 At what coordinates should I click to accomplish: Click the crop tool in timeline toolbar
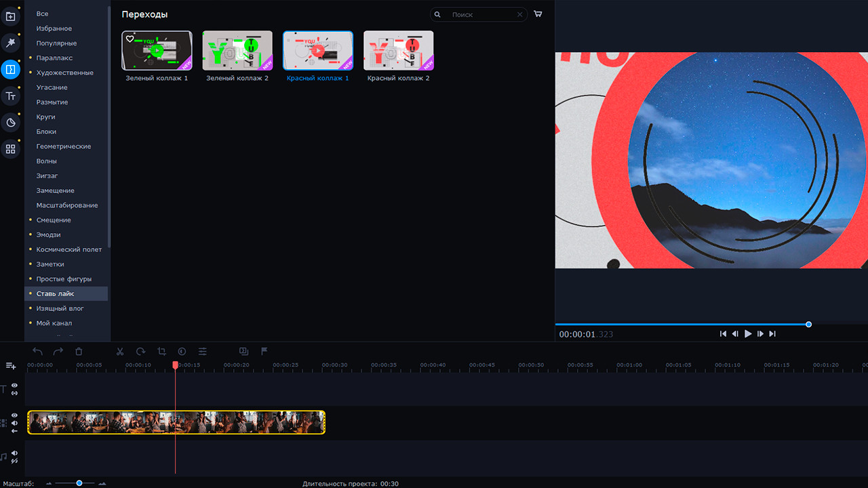(x=161, y=351)
